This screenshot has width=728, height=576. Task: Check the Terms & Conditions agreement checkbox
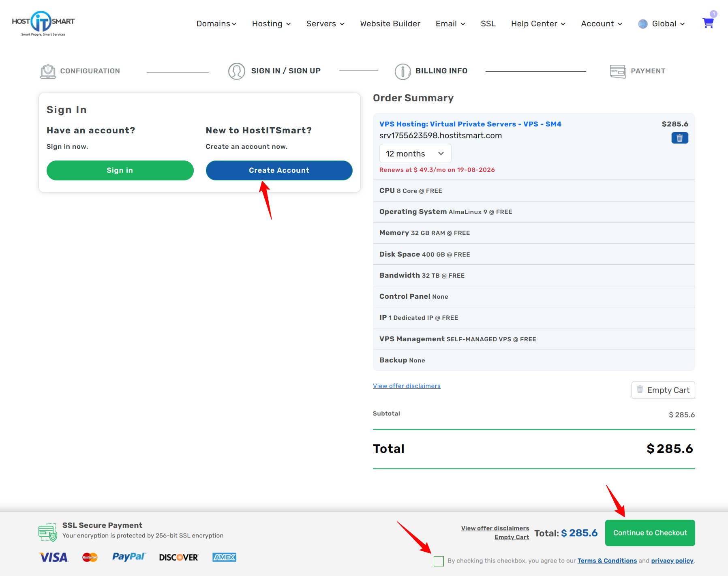[x=439, y=561]
